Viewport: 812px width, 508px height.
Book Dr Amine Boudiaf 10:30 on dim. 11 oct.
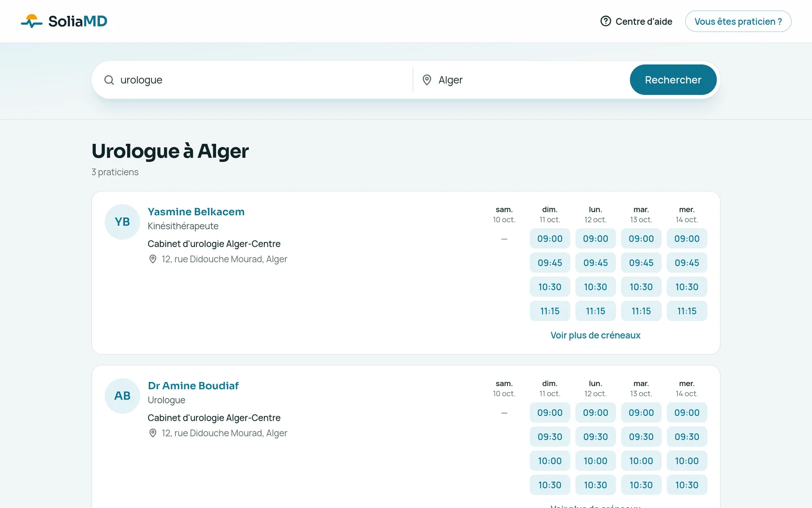pos(550,485)
